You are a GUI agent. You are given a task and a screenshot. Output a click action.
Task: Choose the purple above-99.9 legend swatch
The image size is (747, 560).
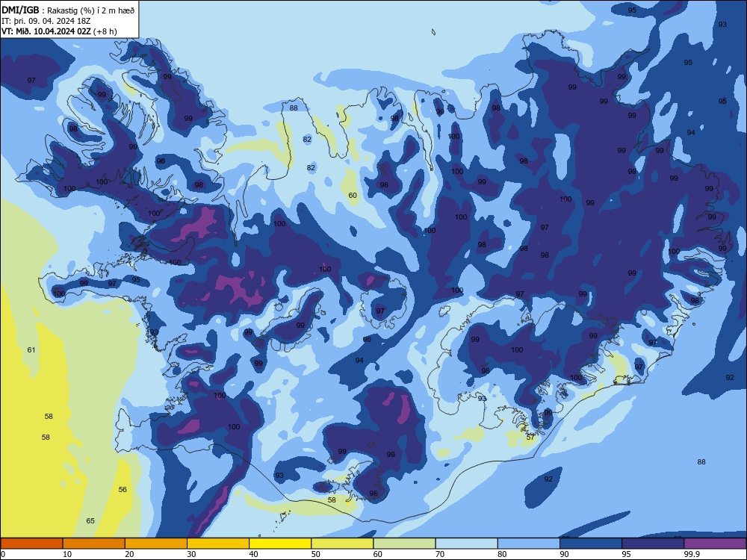(x=715, y=544)
